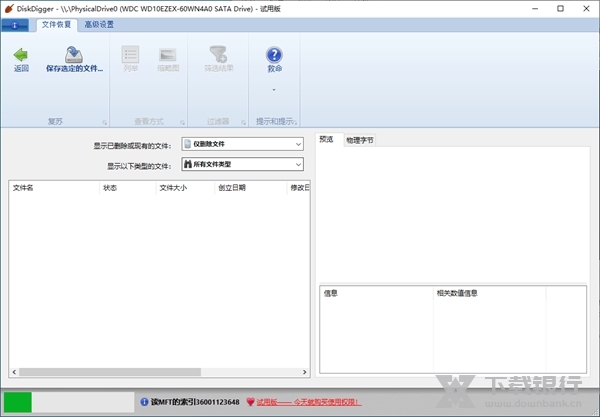Viewport: 600px width, 417px height.
Task: Sort by 状态 column header
Action: [x=128, y=188]
